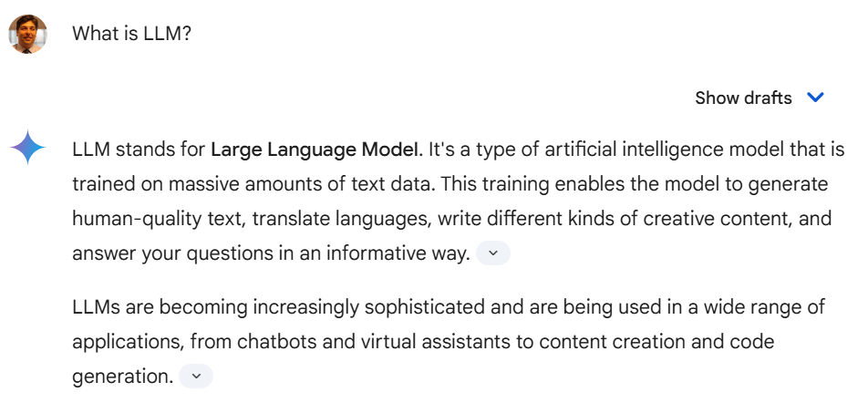Click the phrase 'human-quality text'
Image resolution: width=868 pixels, height=413 pixels.
[x=160, y=219]
